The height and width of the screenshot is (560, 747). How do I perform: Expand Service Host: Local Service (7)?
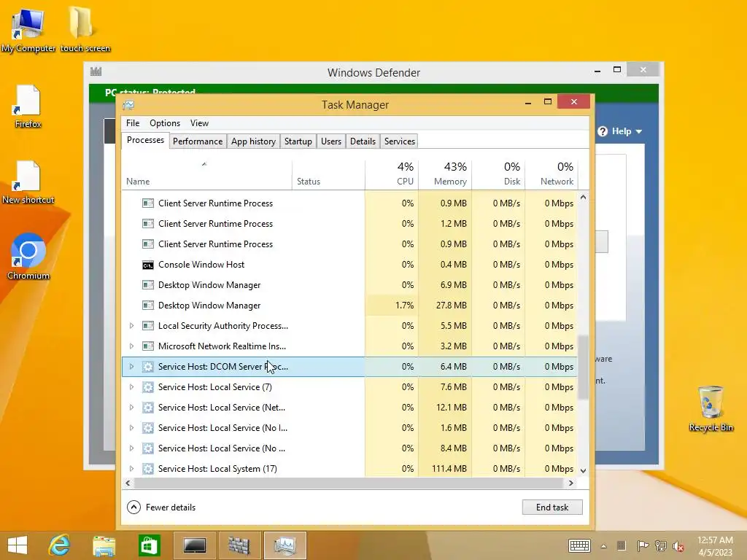(x=131, y=387)
